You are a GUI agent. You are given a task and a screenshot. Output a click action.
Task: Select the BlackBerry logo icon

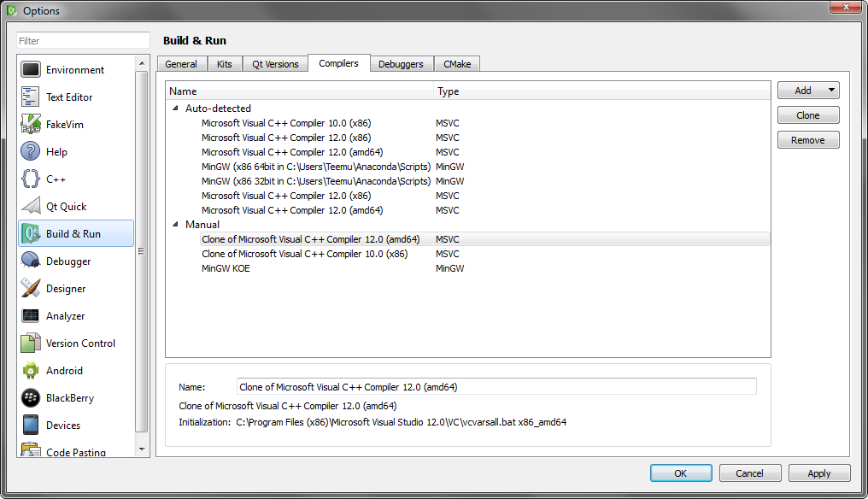(31, 397)
